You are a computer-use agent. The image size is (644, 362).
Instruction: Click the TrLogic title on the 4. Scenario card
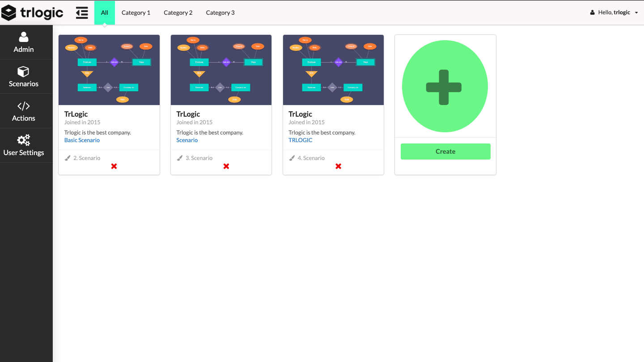coord(301,114)
